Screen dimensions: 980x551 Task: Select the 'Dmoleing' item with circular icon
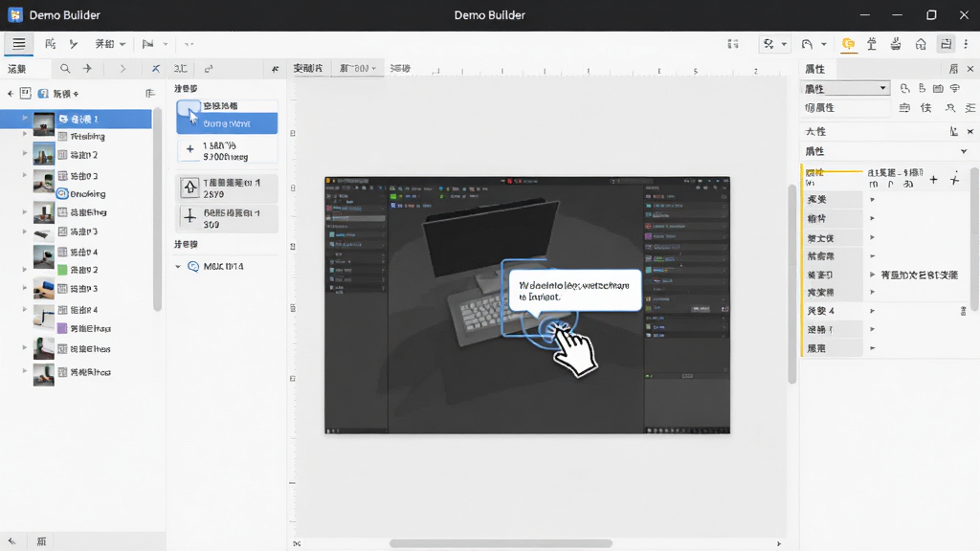click(x=81, y=193)
